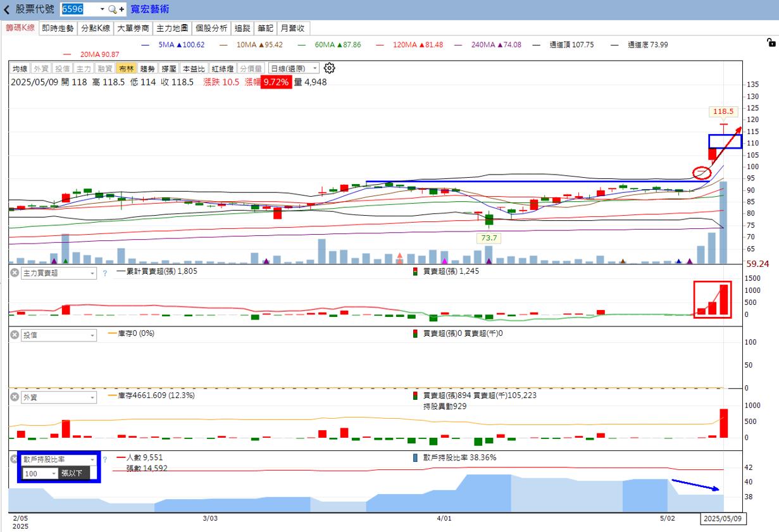The height and width of the screenshot is (532, 779).
Task: Open help for 主力買賣超 indicator
Action: pos(105,273)
